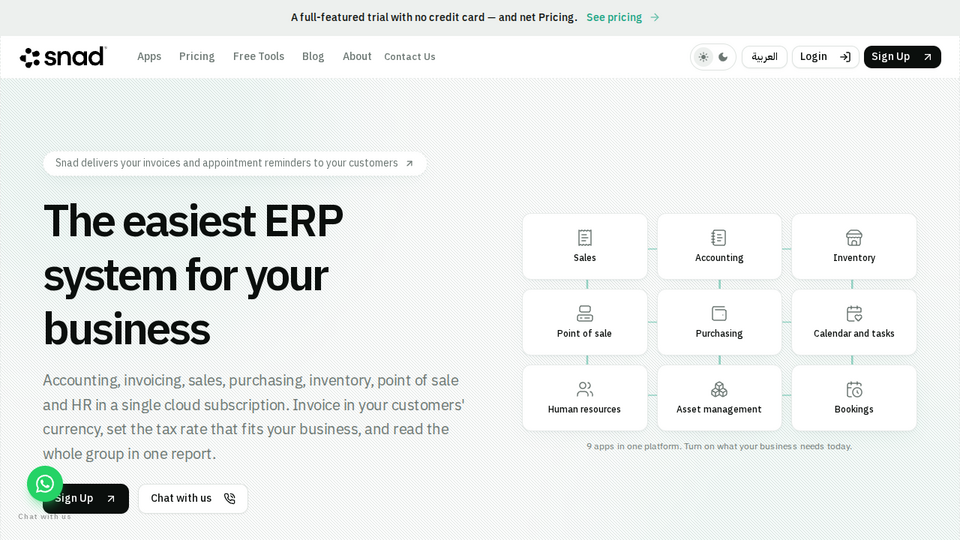This screenshot has width=960, height=540.
Task: Open the Human resources card
Action: coord(585,398)
